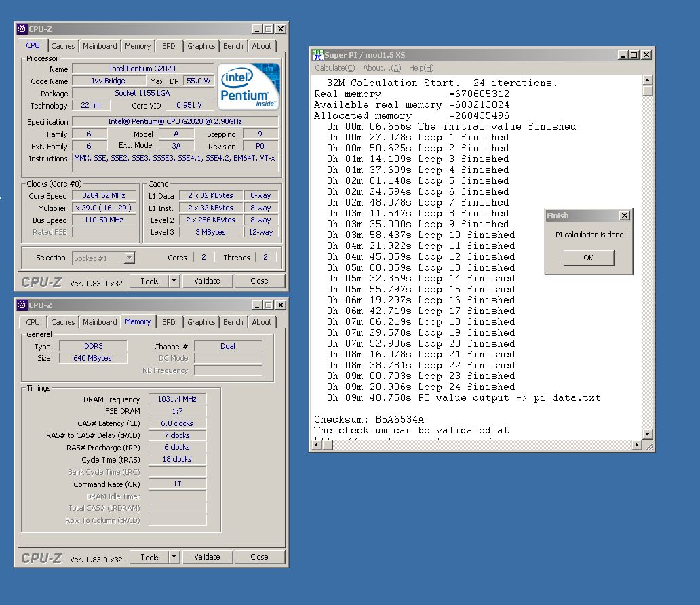Click the CPU-Z icon in the Memory window's title bar
This screenshot has height=605, width=700.
(x=22, y=305)
